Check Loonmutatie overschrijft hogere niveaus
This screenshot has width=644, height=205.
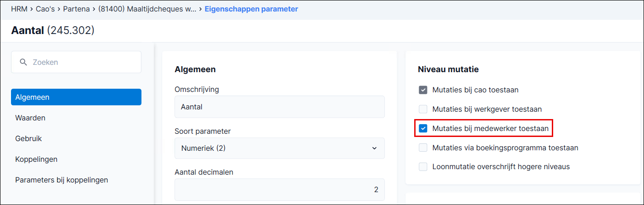(423, 167)
